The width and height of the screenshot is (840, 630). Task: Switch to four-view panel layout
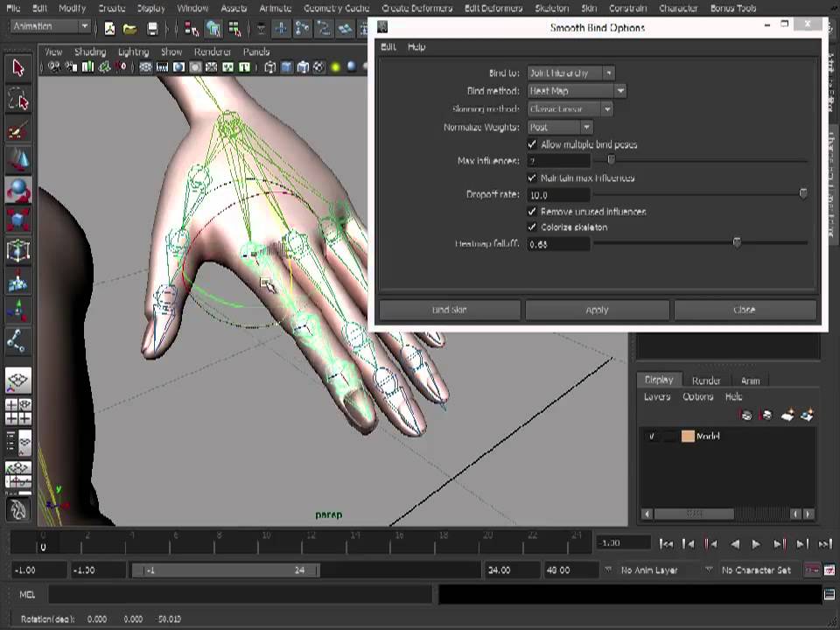pos(18,411)
